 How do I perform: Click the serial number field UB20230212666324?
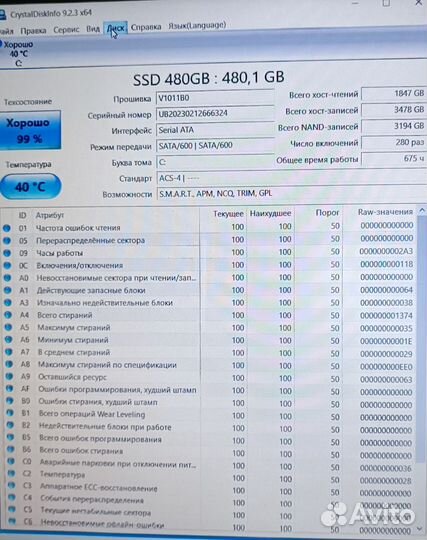pos(215,114)
